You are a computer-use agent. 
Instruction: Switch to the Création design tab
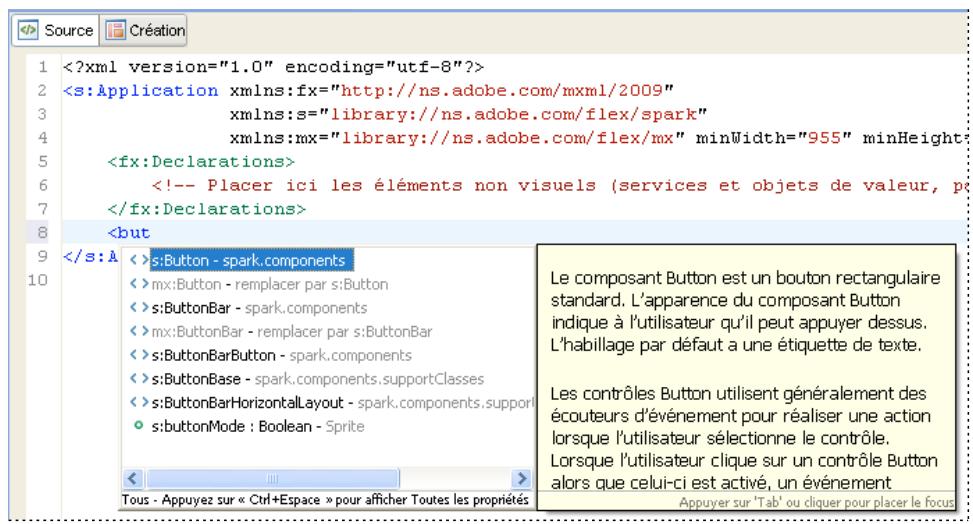click(x=144, y=30)
